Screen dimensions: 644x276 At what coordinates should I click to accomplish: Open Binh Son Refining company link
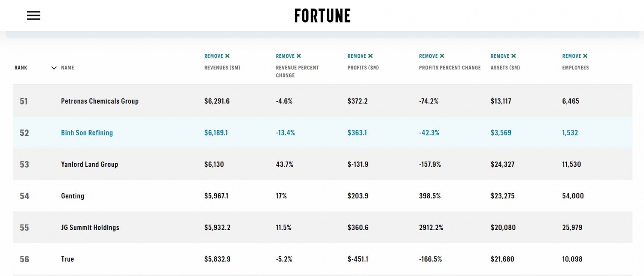(x=87, y=133)
